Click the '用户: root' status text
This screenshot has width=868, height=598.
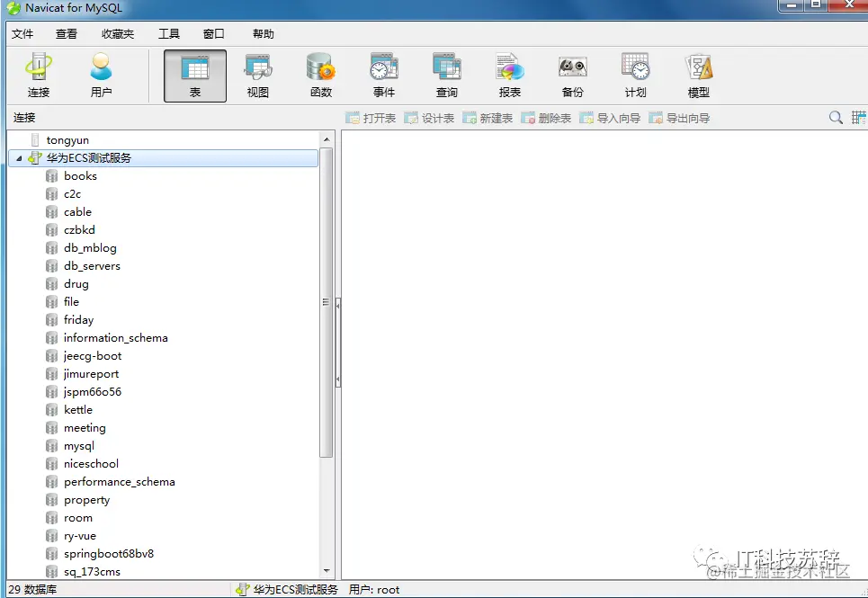(x=373, y=590)
